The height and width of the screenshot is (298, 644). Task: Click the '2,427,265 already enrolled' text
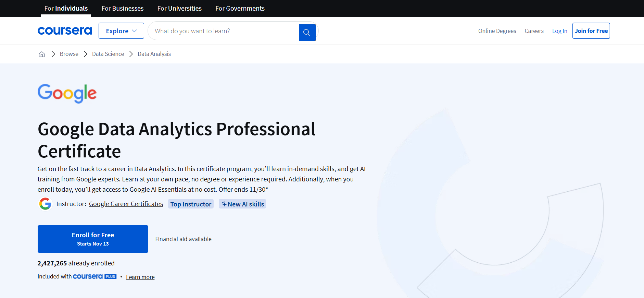click(76, 263)
